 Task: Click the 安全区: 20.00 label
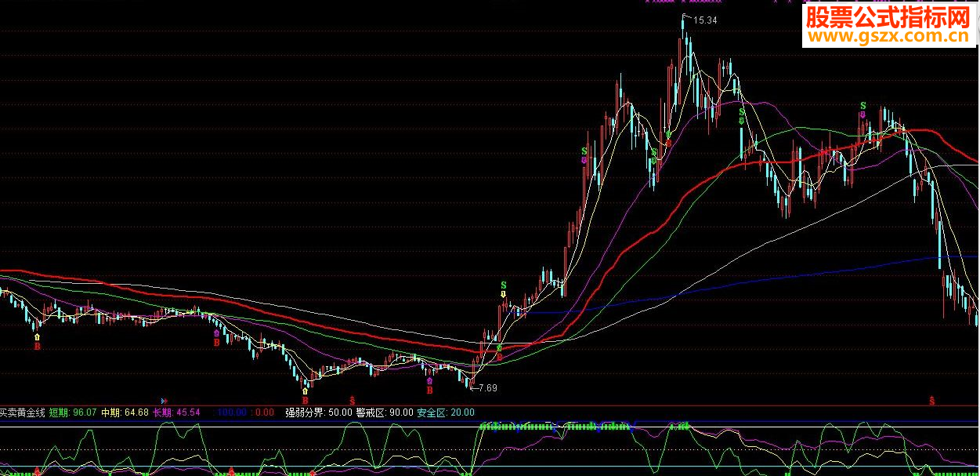pyautogui.click(x=445, y=412)
